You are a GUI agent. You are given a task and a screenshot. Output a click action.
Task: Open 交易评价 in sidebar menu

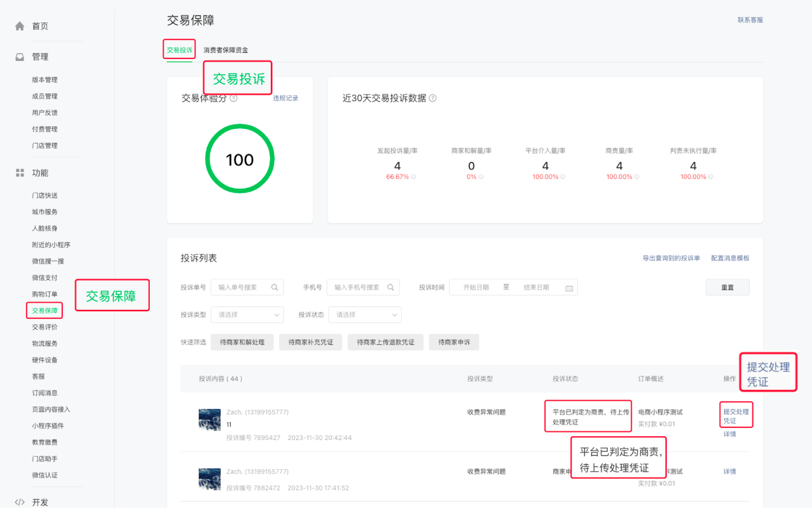click(45, 327)
